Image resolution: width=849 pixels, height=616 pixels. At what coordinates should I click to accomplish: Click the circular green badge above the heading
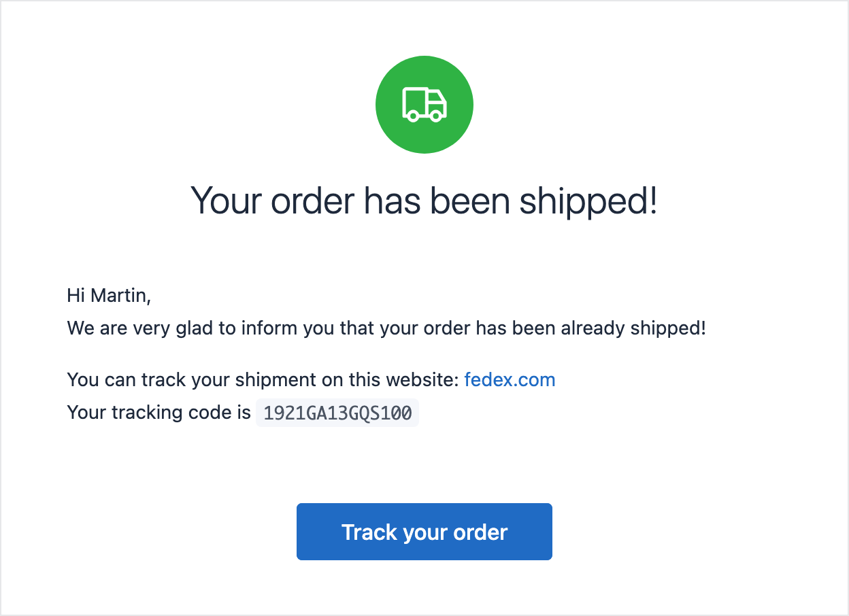(424, 104)
